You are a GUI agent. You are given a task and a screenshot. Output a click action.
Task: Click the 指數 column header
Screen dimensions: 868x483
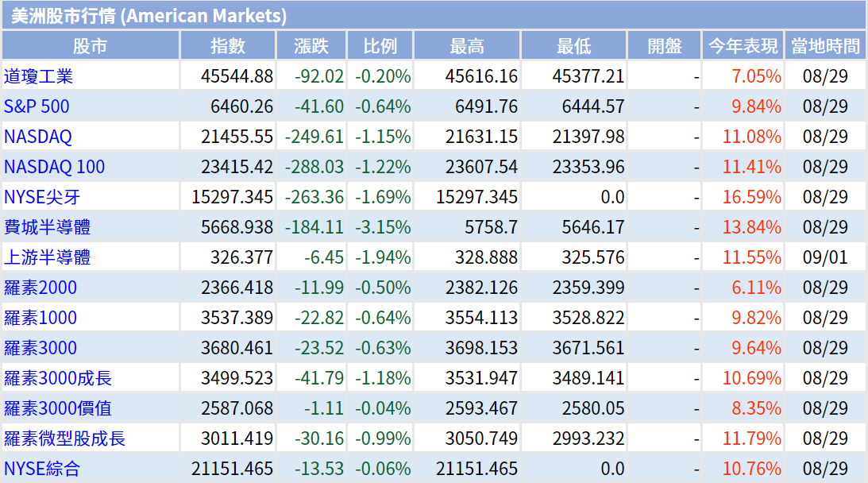[x=228, y=46]
